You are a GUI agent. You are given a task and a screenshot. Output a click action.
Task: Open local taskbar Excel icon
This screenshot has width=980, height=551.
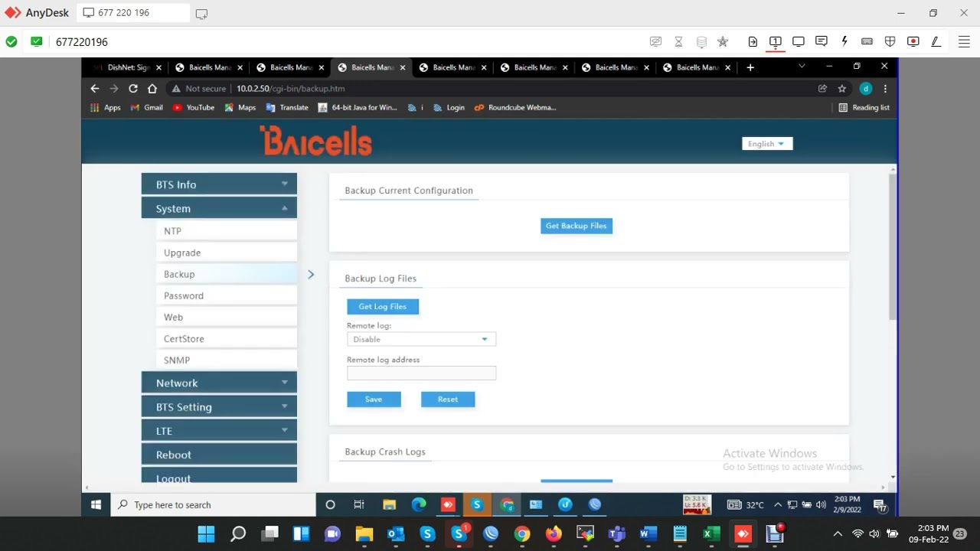[x=711, y=534]
